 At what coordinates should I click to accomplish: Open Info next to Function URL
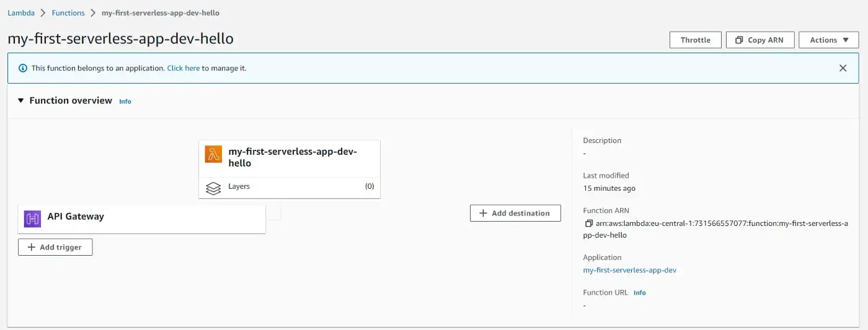[x=639, y=293]
